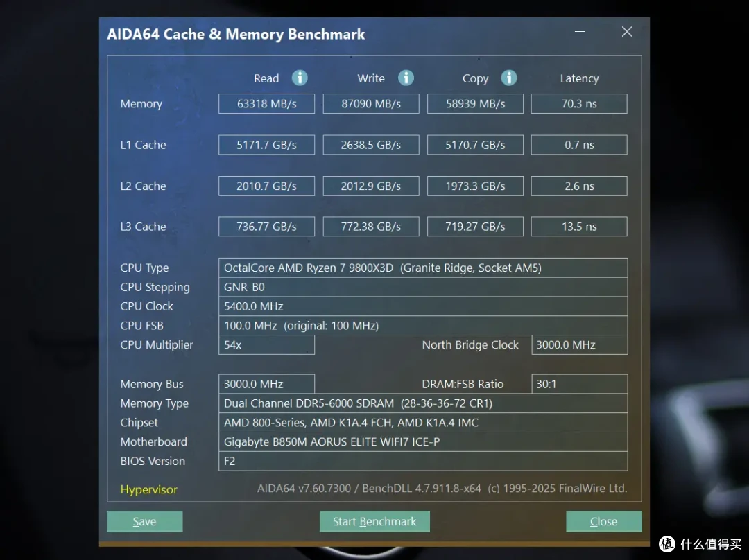This screenshot has width=749, height=560.
Task: Click the L3 Cache Read 736.77 GB/s
Action: (x=266, y=227)
